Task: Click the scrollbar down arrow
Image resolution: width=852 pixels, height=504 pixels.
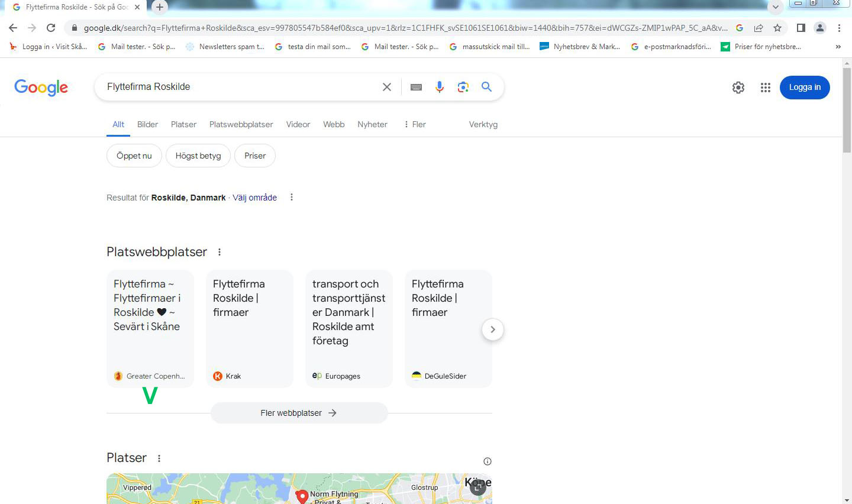Action: click(847, 499)
